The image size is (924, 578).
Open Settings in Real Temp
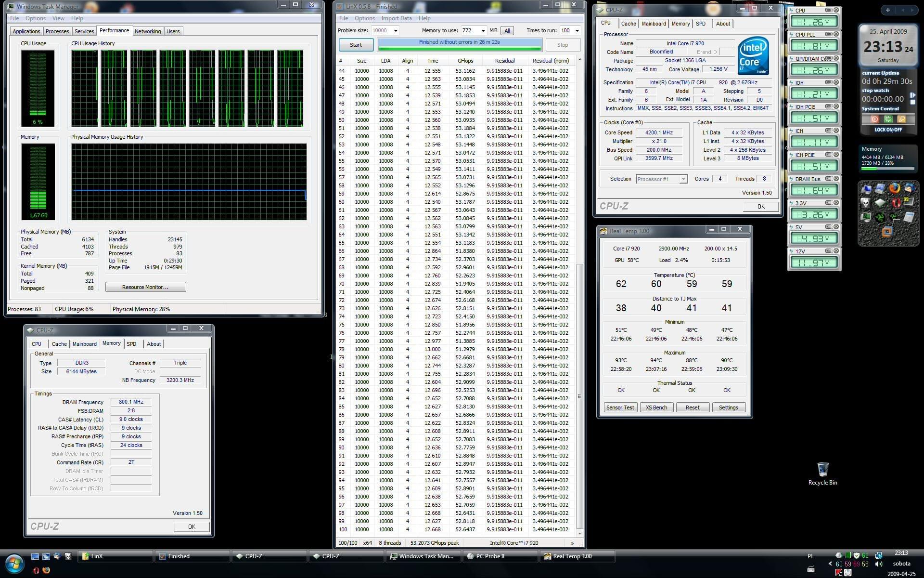[728, 407]
